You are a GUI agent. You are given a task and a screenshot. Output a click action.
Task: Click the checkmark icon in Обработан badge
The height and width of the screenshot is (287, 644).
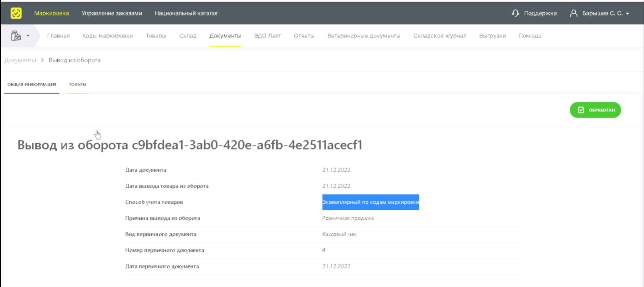pos(581,110)
